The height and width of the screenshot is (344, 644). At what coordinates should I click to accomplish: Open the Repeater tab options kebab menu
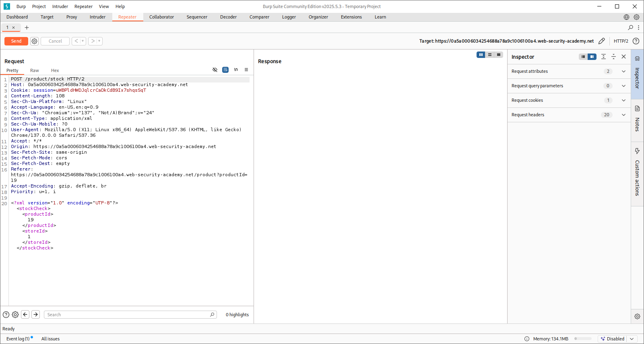tap(638, 27)
